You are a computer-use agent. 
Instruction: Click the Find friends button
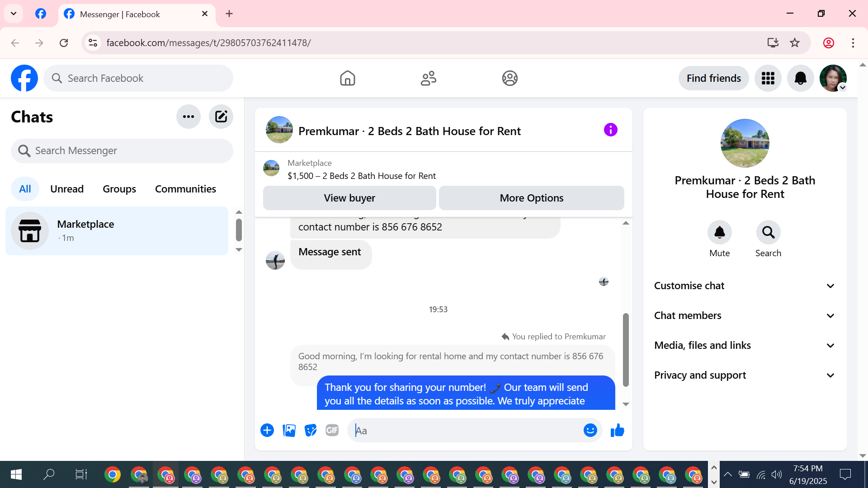tap(713, 78)
